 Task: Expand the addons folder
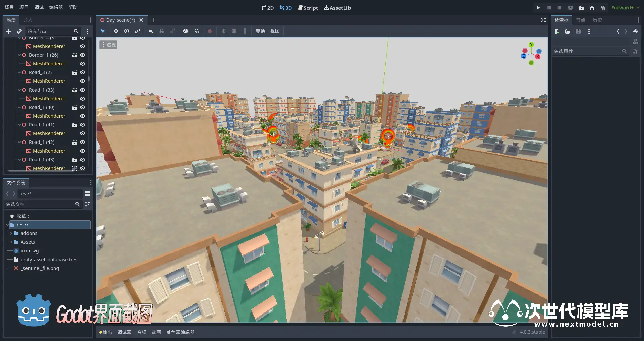pos(11,233)
